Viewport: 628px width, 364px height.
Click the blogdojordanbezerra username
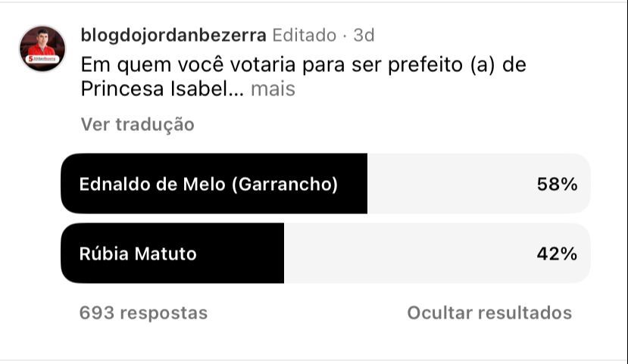(173, 35)
